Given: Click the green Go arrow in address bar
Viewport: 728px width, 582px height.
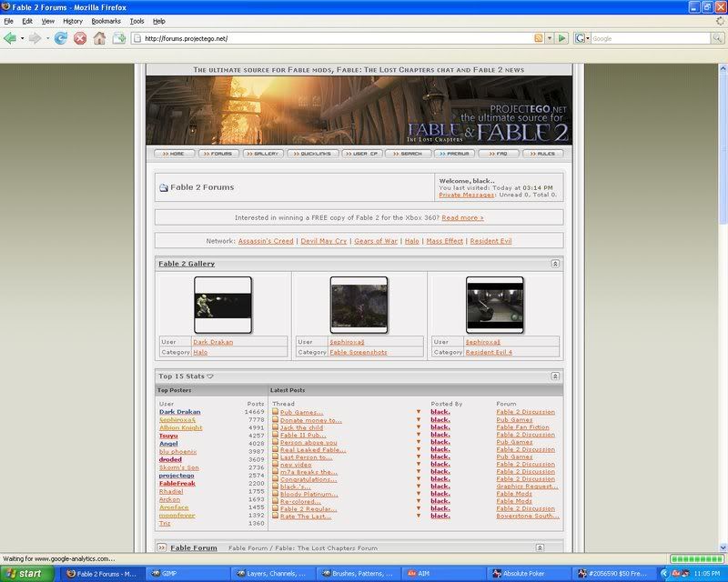Looking at the screenshot, I should click(x=561, y=38).
